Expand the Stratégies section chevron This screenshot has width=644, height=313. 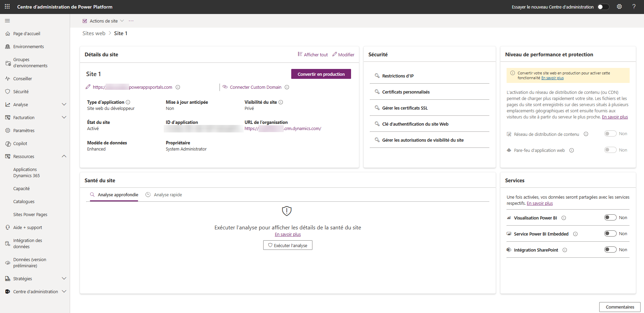pyautogui.click(x=64, y=279)
